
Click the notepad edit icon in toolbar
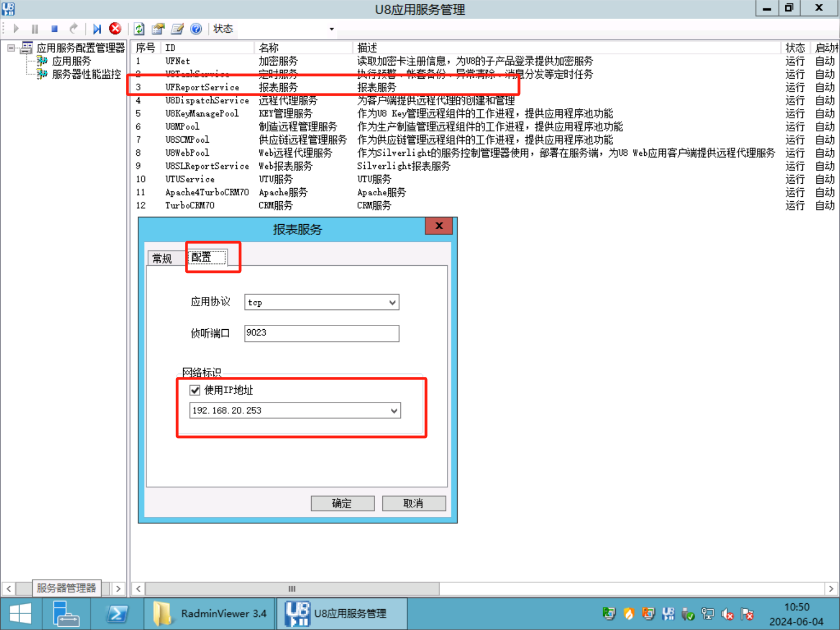pos(177,29)
